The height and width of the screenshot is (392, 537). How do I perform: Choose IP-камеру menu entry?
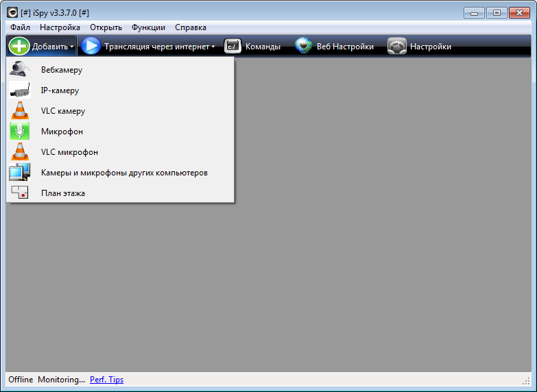[x=120, y=90]
